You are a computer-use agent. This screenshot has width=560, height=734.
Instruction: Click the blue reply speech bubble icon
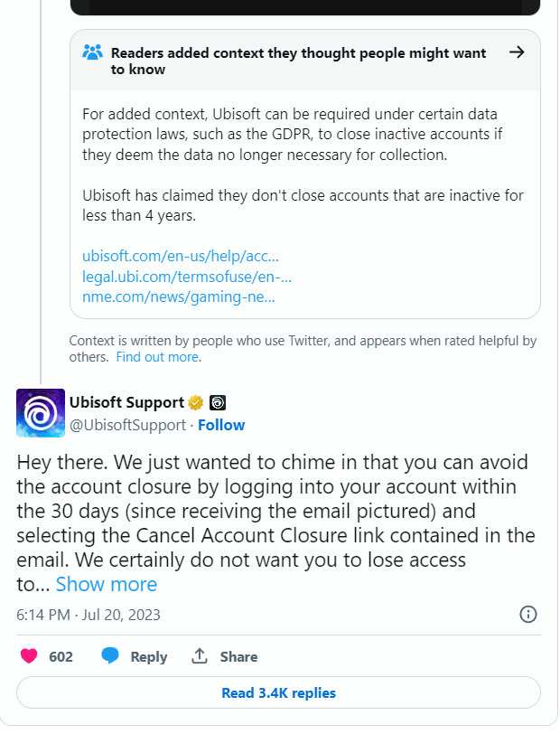tap(110, 656)
